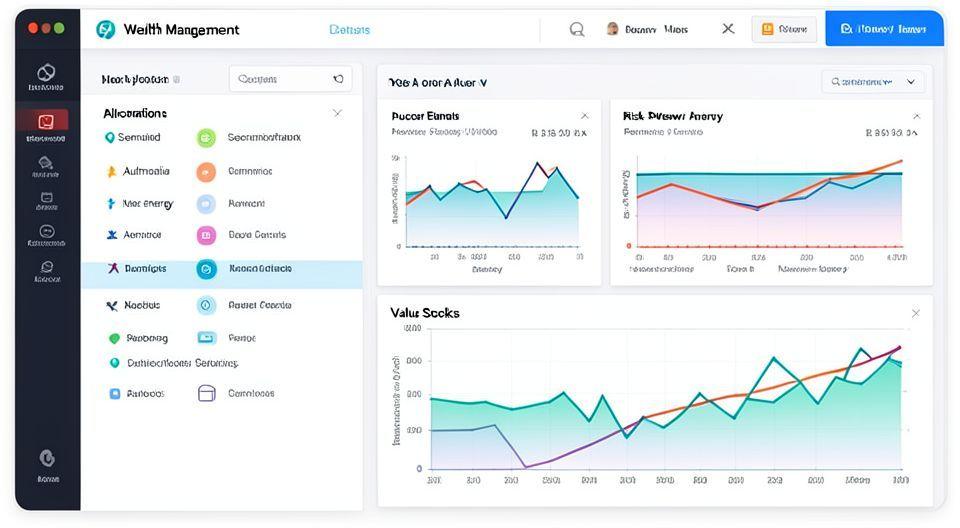This screenshot has width=960, height=528.
Task: Click the header magnifier search icon
Action: point(577,29)
